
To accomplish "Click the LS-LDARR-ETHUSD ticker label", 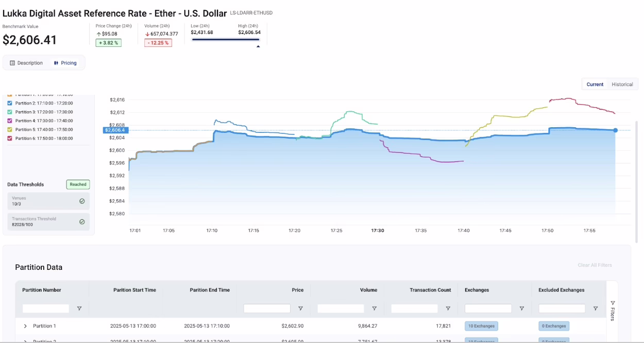I will 251,13.
